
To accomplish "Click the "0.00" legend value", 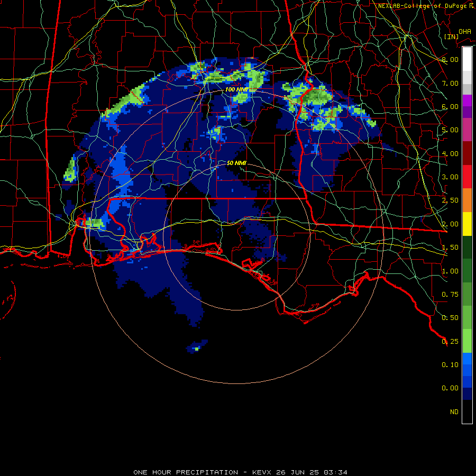I will (450, 388).
